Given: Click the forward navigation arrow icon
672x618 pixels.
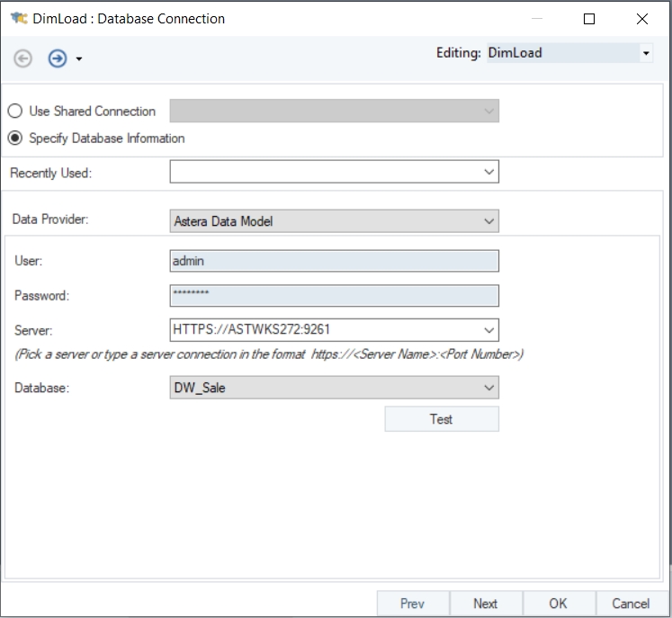Looking at the screenshot, I should coord(57,58).
